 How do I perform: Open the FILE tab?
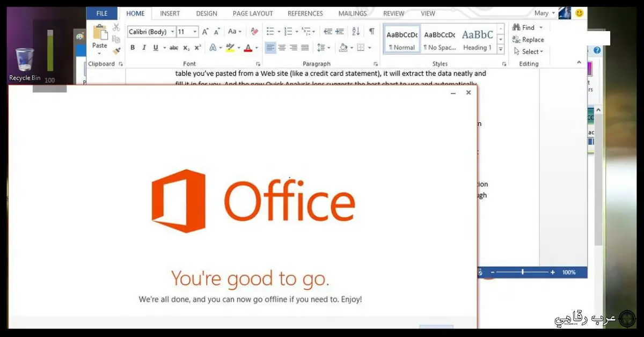[102, 13]
